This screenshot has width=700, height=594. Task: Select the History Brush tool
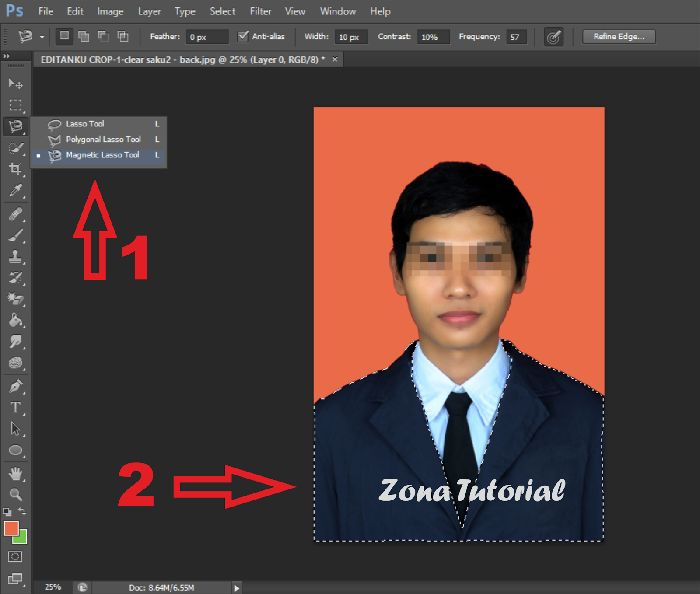(x=15, y=278)
